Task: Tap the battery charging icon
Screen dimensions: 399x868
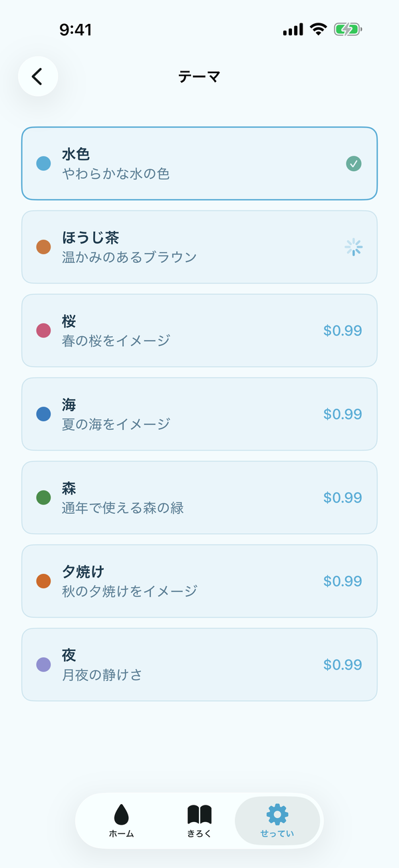Action: (x=346, y=29)
